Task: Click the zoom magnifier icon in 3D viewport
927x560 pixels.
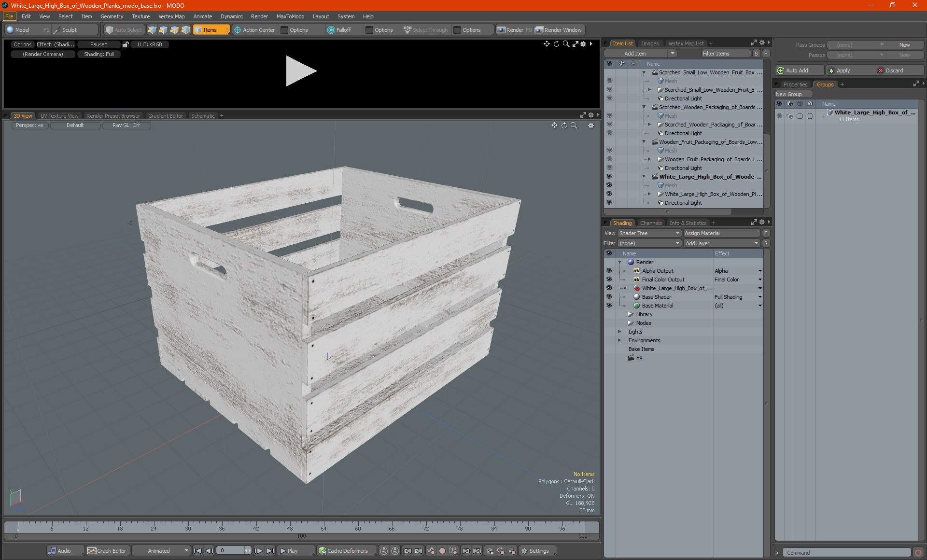Action: pyautogui.click(x=574, y=126)
